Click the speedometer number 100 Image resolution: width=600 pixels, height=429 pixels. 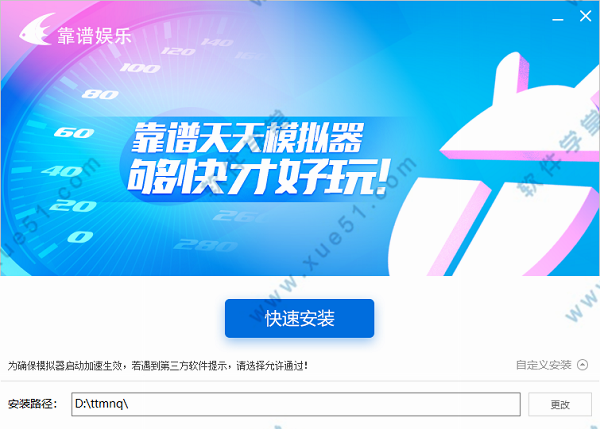click(x=140, y=68)
